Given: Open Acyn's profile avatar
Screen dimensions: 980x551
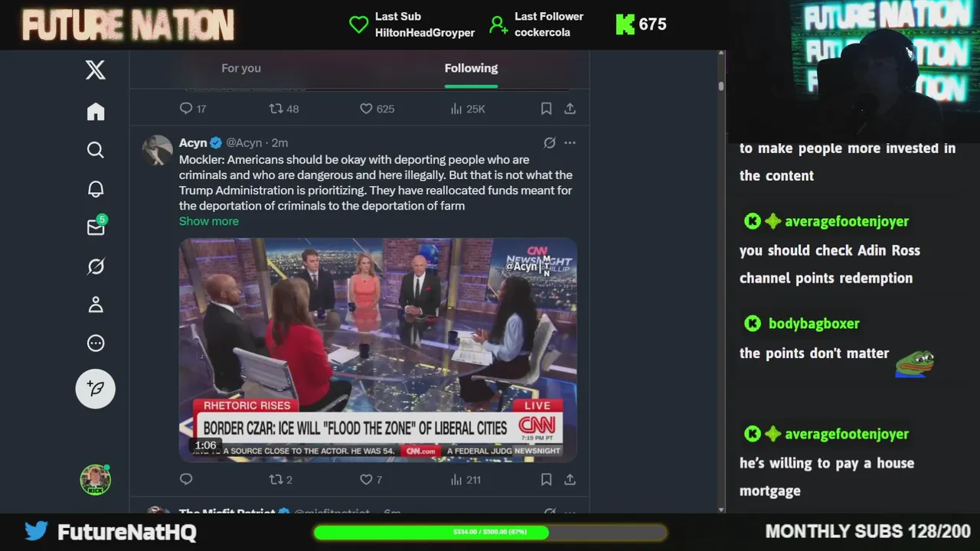Looking at the screenshot, I should (x=157, y=150).
